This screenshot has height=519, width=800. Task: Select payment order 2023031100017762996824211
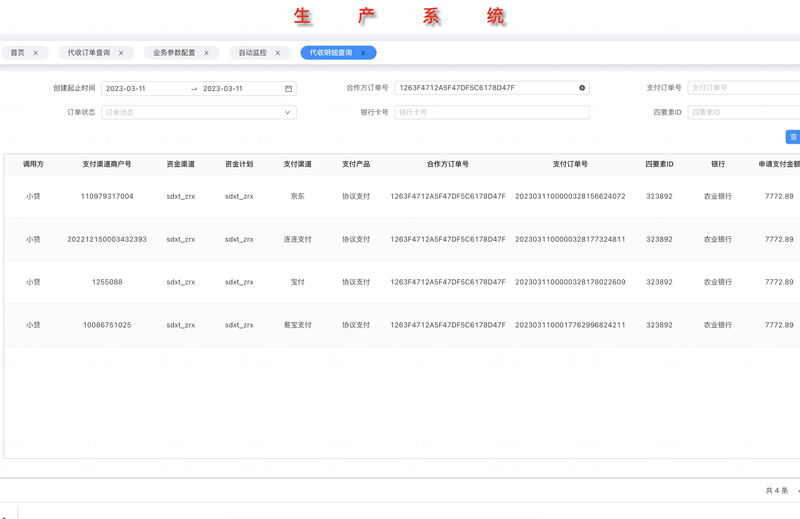pyautogui.click(x=570, y=325)
